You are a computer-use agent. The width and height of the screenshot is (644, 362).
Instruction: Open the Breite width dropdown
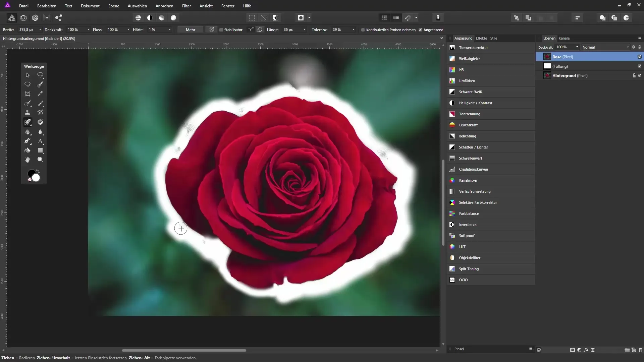[40, 30]
